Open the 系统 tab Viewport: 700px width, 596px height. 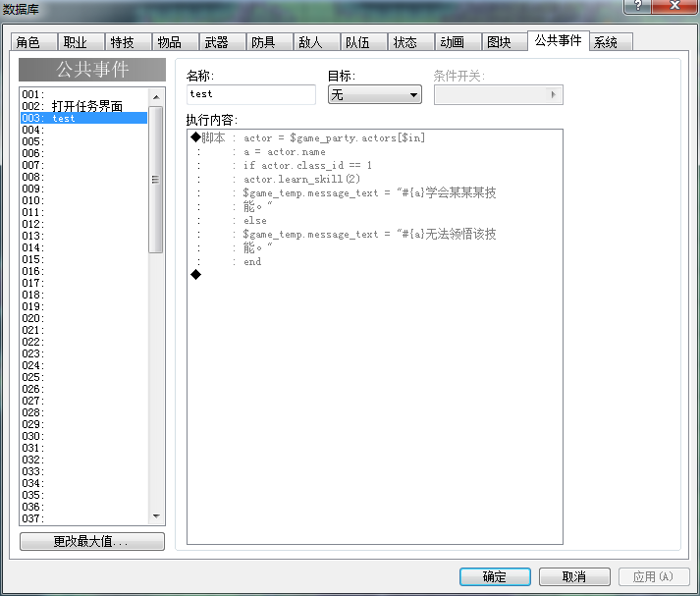[611, 42]
